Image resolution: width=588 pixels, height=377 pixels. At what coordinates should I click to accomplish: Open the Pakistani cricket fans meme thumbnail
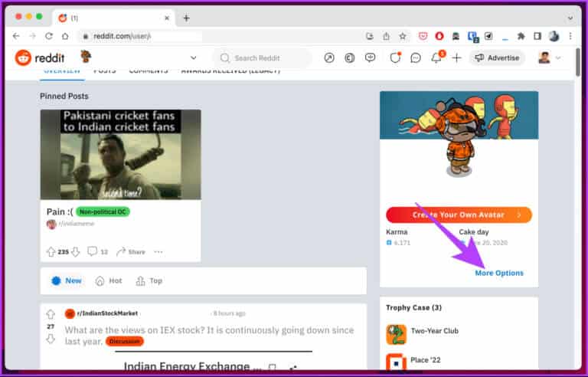click(121, 154)
